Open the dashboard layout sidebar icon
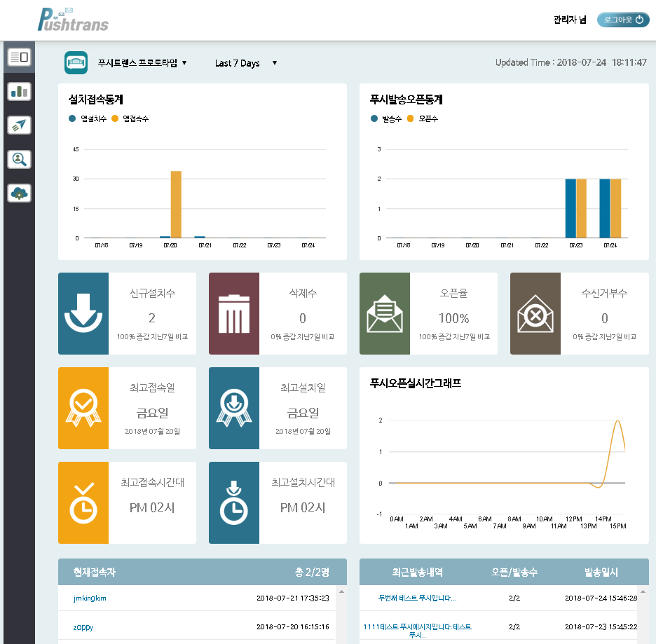Screen dimensions: 656x644 point(19,57)
